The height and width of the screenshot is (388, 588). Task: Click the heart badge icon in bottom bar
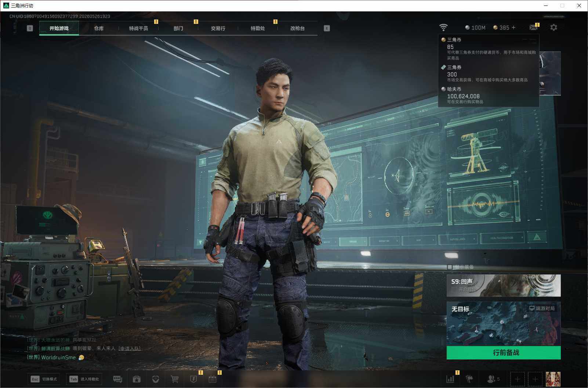pyautogui.click(x=156, y=379)
